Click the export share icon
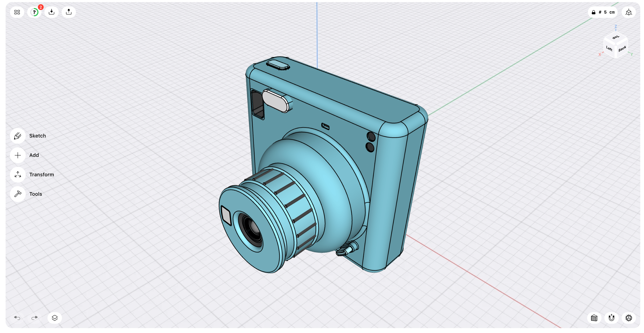This screenshot has width=644, height=333. click(69, 12)
